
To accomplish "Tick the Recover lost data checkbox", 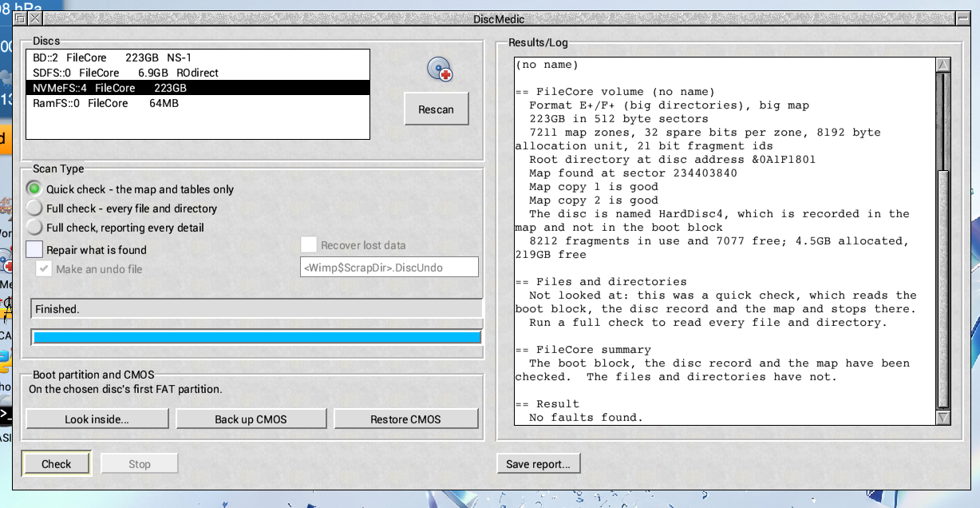I will 309,245.
